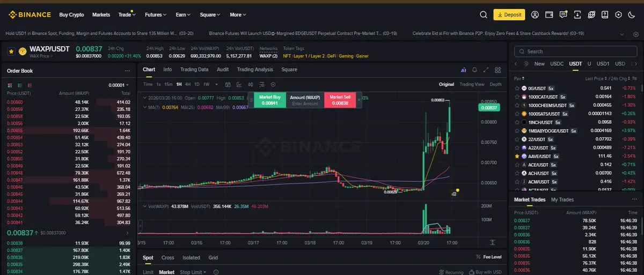Image resolution: width=644 pixels, height=275 pixels.
Task: Click the chart price alert bell icon
Action: pos(474,70)
